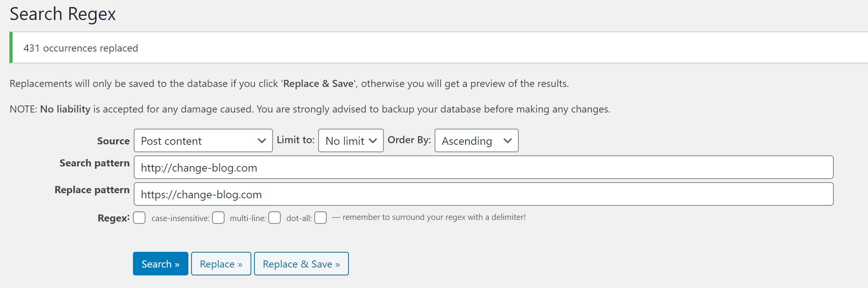The height and width of the screenshot is (288, 868).
Task: Click the Search Regex page heading
Action: (63, 14)
